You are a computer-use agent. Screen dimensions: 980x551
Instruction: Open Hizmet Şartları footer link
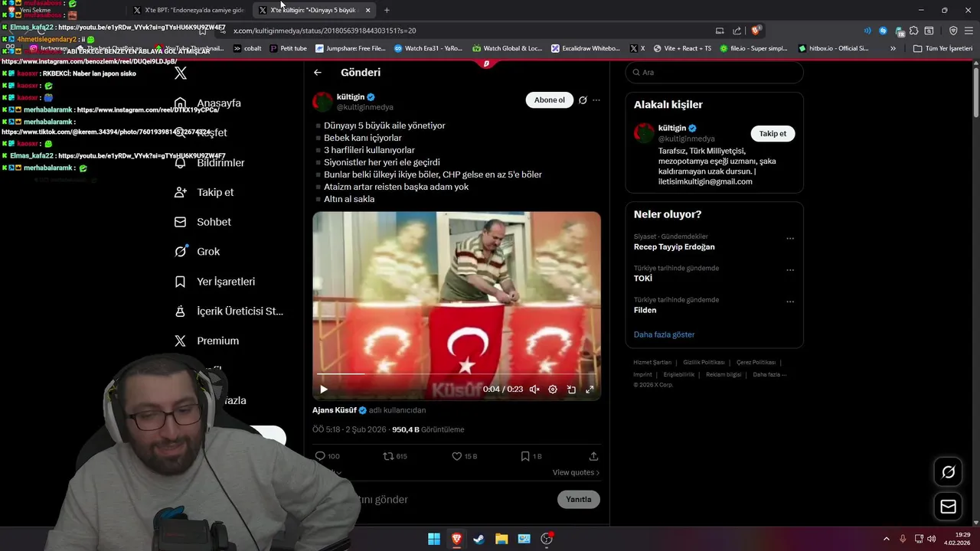[x=652, y=363]
